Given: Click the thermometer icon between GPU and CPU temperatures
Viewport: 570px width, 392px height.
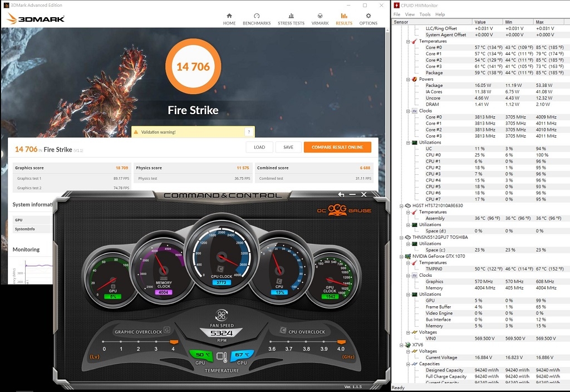Looking at the screenshot, I should pyautogui.click(x=222, y=357).
